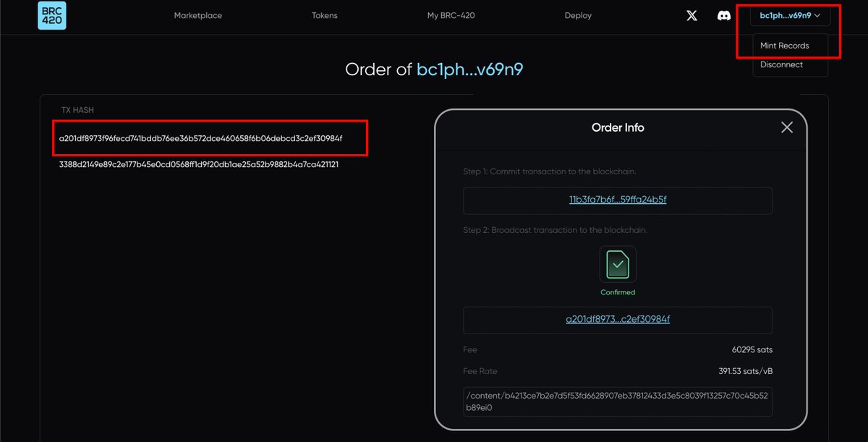Screen dimensions: 868x442
Task: Click the Order Info dialog title
Action: (x=618, y=127)
